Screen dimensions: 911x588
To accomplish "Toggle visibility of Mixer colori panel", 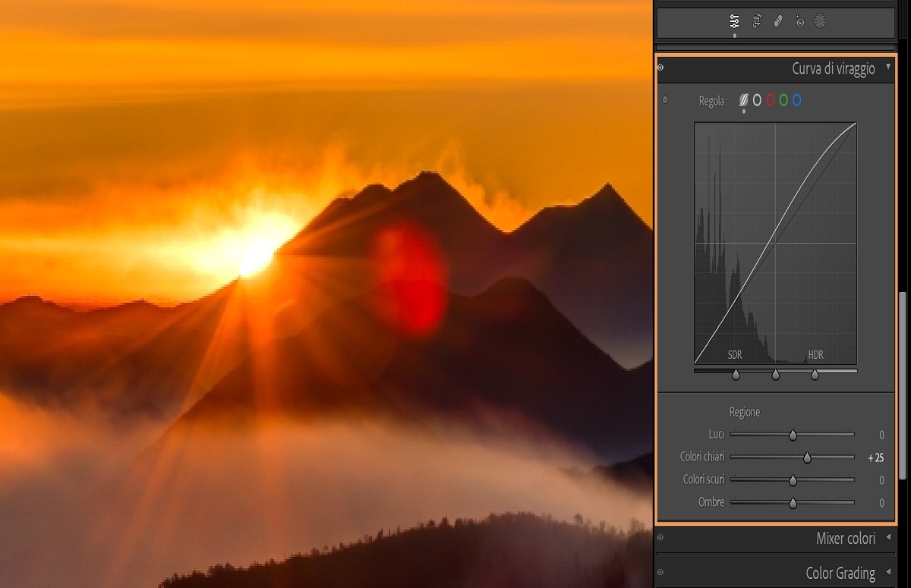I will click(x=660, y=538).
